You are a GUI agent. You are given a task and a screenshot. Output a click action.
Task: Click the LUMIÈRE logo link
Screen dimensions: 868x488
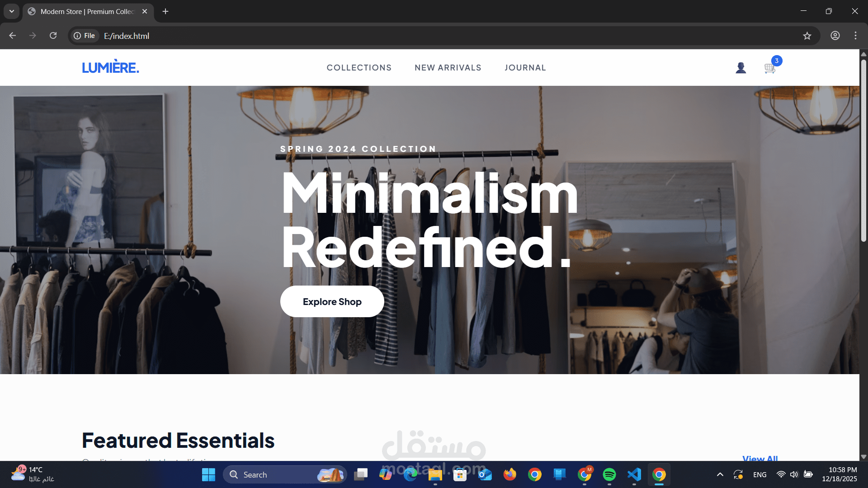click(110, 67)
